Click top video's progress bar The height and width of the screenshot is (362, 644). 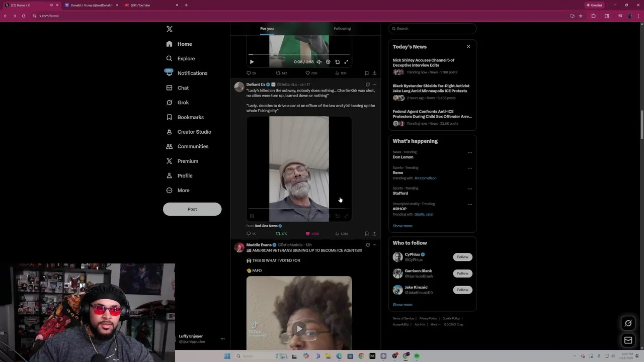point(299,54)
